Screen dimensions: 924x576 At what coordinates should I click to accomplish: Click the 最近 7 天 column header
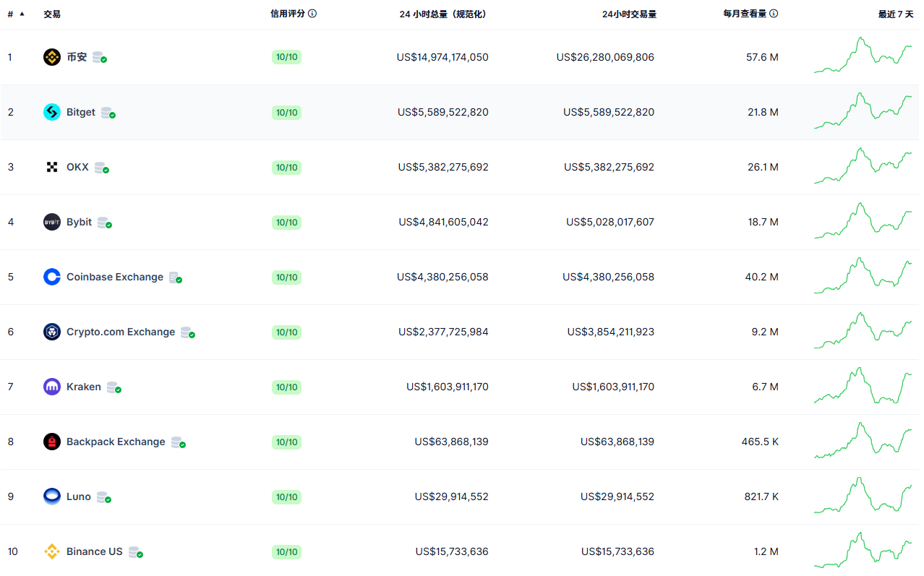coord(896,14)
